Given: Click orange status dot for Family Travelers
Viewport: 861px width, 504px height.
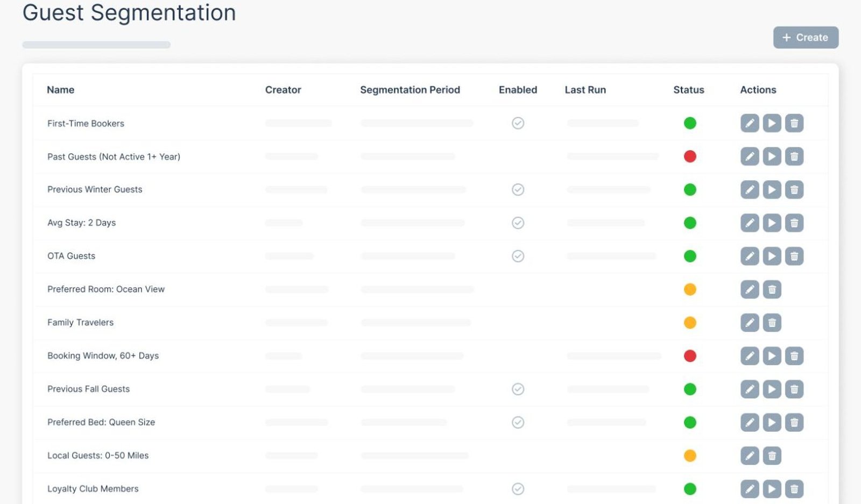Looking at the screenshot, I should pyautogui.click(x=690, y=323).
